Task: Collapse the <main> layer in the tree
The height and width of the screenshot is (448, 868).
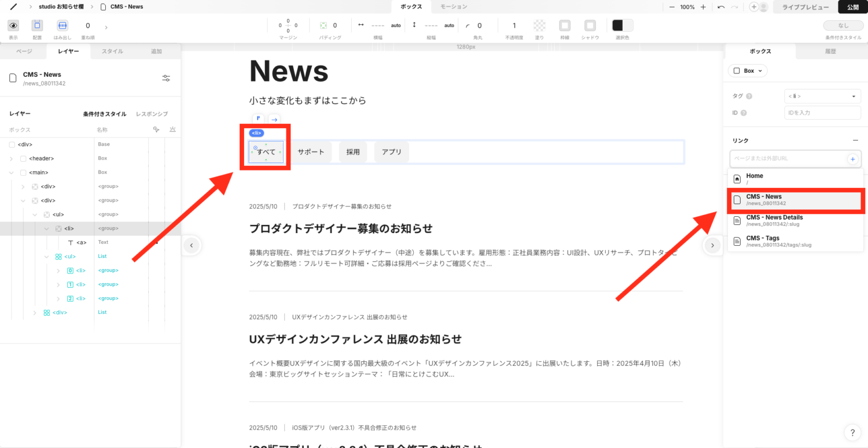Action: [x=12, y=172]
